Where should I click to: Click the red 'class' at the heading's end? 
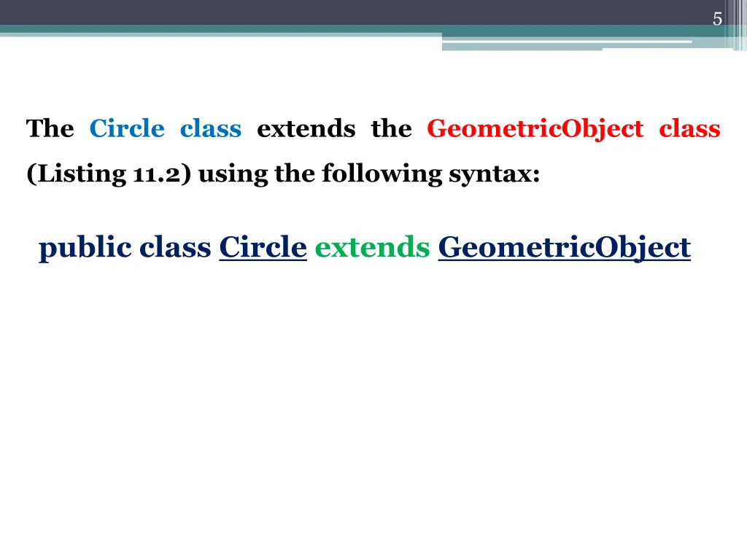(689, 128)
